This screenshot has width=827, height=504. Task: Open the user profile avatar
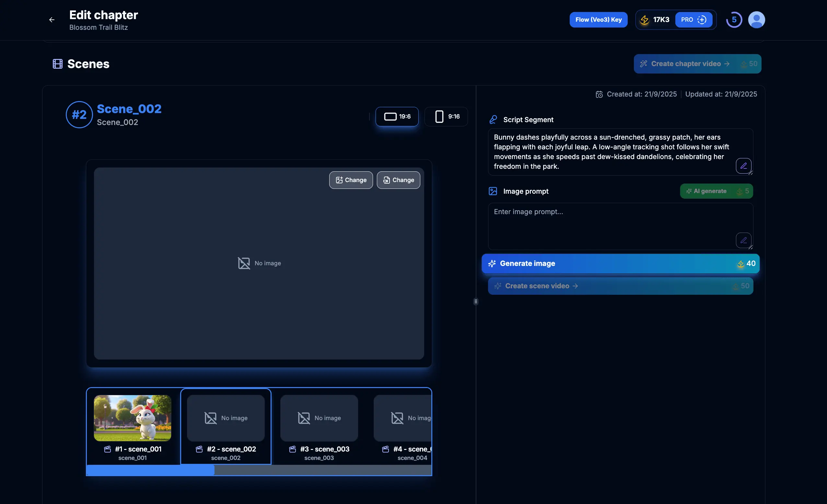pyautogui.click(x=756, y=20)
